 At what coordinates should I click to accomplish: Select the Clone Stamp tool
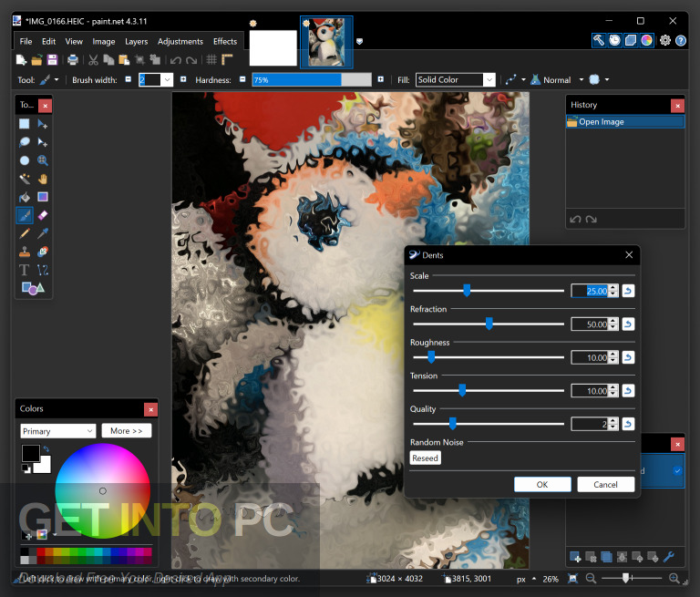tap(24, 252)
